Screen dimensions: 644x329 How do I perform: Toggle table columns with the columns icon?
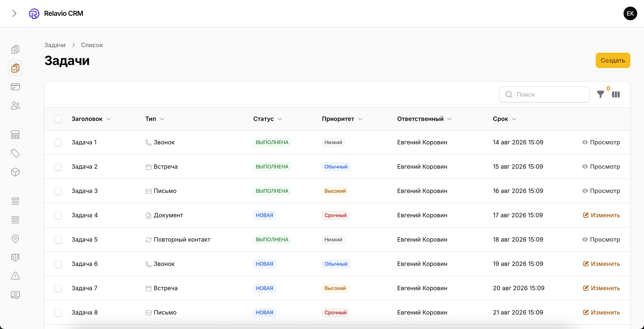(616, 95)
